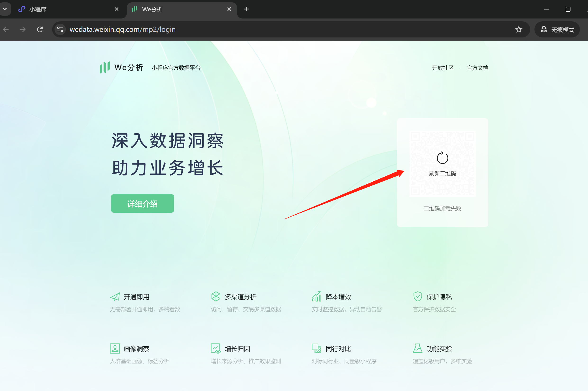
Task: Open site information icon in address bar
Action: pyautogui.click(x=60, y=29)
